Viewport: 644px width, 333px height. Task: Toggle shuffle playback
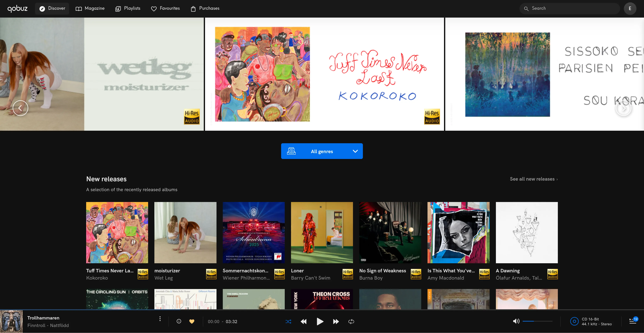[x=288, y=322]
